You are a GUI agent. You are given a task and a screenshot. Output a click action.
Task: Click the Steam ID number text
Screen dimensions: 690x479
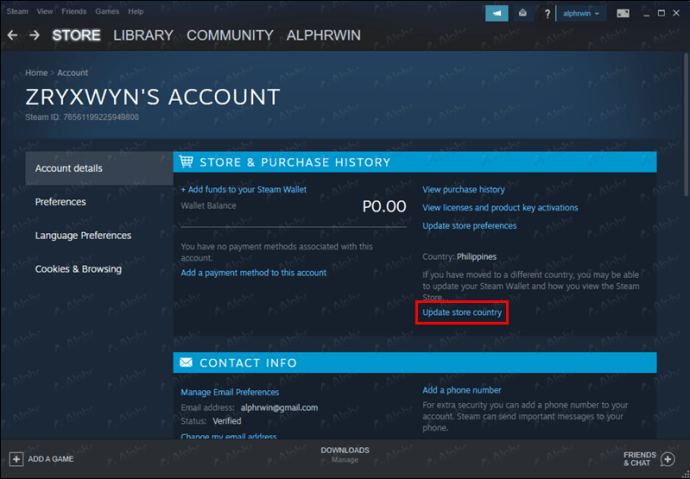(x=101, y=117)
